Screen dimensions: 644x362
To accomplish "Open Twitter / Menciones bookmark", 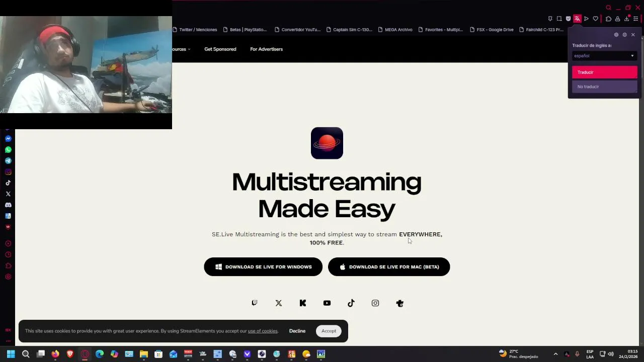I will tap(195, 30).
